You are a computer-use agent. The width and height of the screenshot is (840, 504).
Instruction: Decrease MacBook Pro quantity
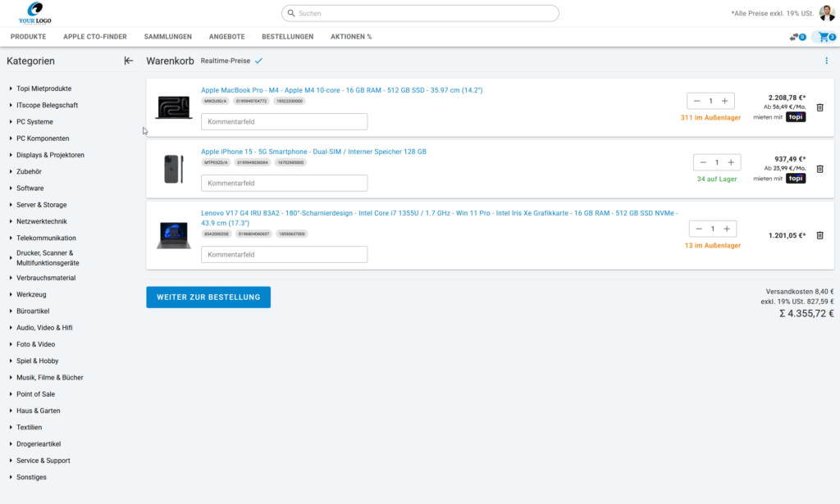(696, 101)
